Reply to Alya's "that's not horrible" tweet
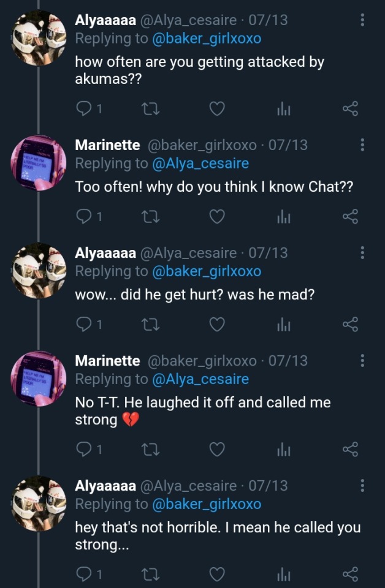385x588 pixels. tap(83, 574)
